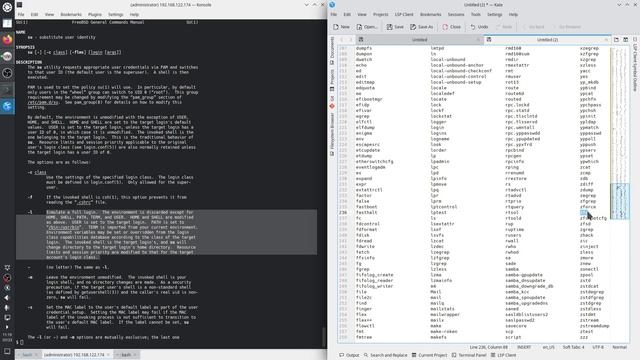Image resolution: width=640 pixels, height=360 pixels.
Task: Click the split view icon right of Kate tabs
Action: 625,40
